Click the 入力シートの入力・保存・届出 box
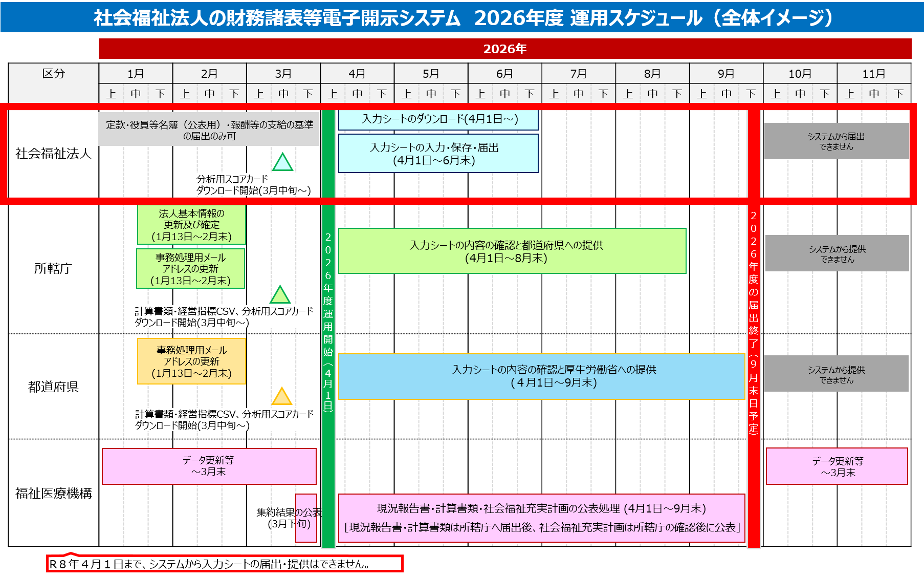This screenshot has width=924, height=577. click(x=438, y=154)
